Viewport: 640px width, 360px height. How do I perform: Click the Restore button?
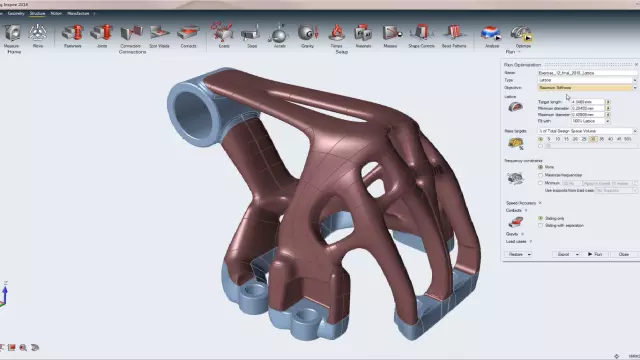coord(516,254)
